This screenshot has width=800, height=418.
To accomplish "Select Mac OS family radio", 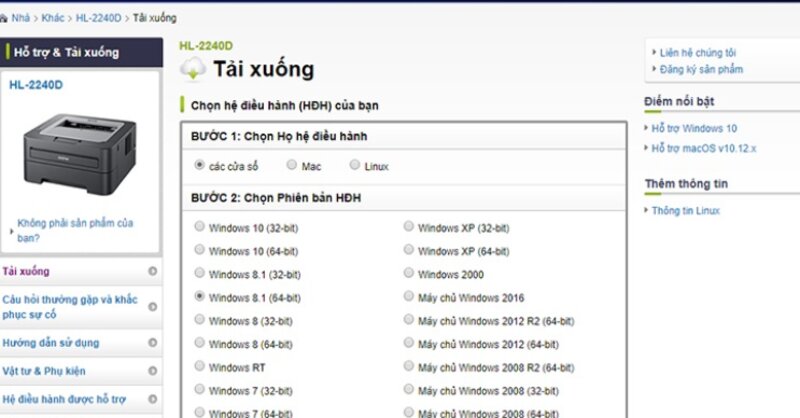I will coord(291,165).
